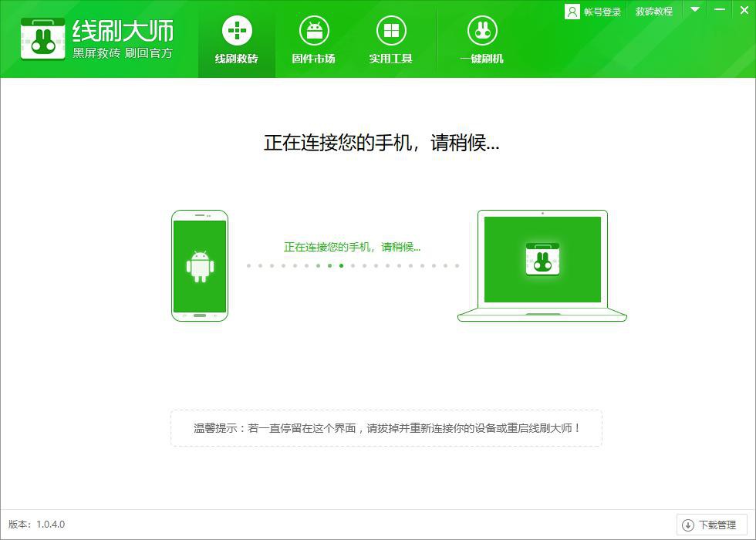Go to the 一键刷机 tab
Image resolution: width=756 pixels, height=540 pixels.
482,40
